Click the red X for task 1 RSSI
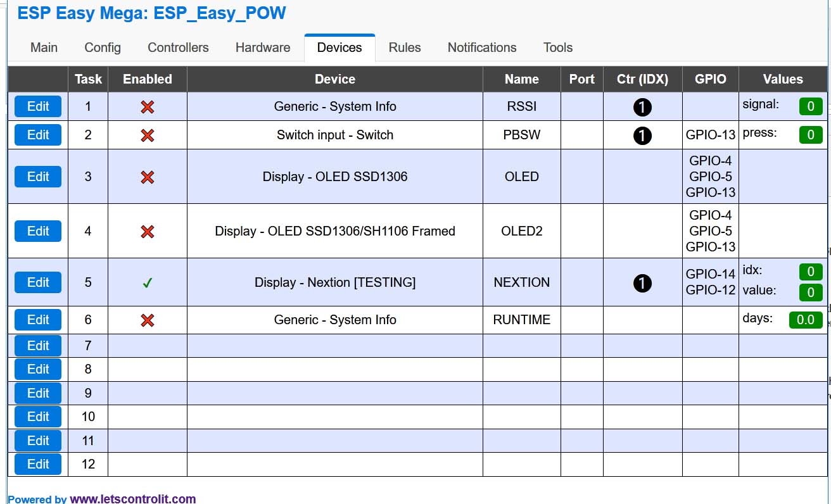The height and width of the screenshot is (504, 831). pos(148,107)
